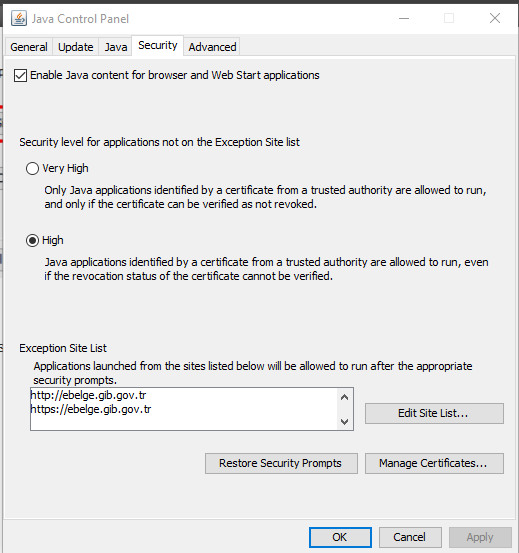Click the site list scroll down arrow
The image size is (519, 553).
click(344, 421)
